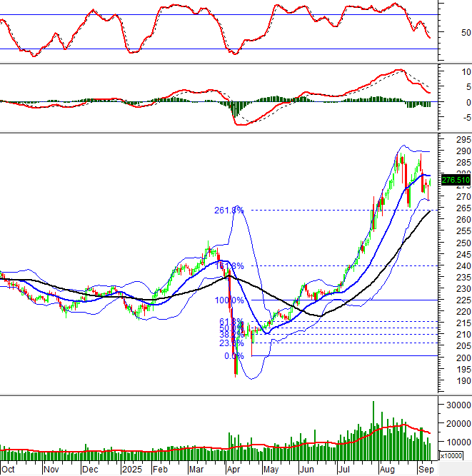
Task: Click the Jul month marker on time axis
Action: coord(343,470)
